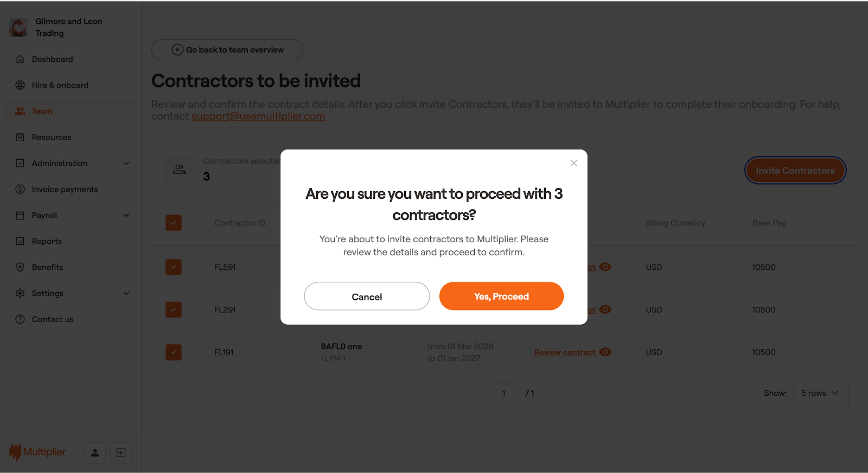
Task: Click the eye icon for FL191 contract
Action: point(605,352)
